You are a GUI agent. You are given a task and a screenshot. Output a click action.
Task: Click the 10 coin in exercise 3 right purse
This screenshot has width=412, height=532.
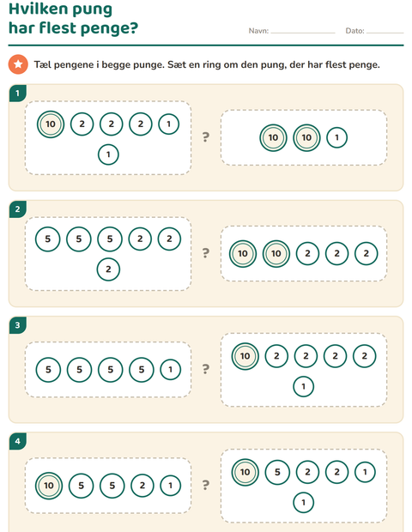(x=245, y=356)
